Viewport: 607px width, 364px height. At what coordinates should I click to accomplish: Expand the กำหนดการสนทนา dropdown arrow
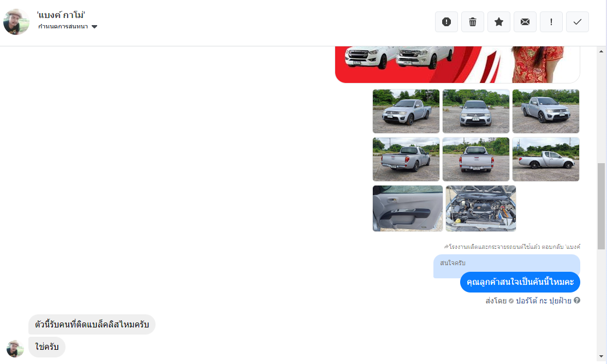[x=94, y=27]
